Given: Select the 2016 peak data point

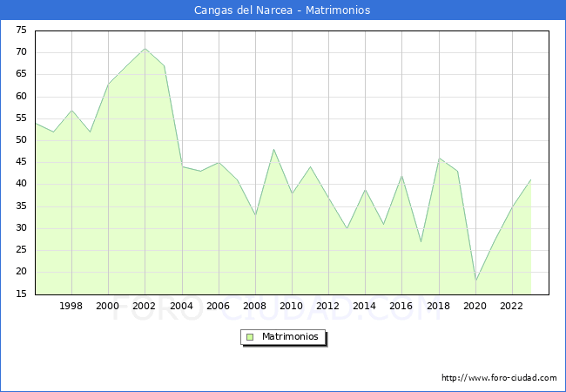Looking at the screenshot, I should (402, 176).
